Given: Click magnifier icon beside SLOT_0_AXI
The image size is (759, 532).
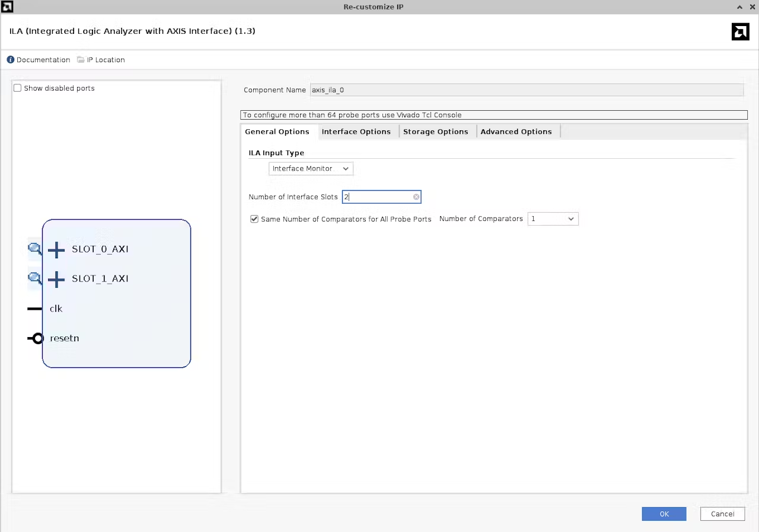Looking at the screenshot, I should [35, 249].
